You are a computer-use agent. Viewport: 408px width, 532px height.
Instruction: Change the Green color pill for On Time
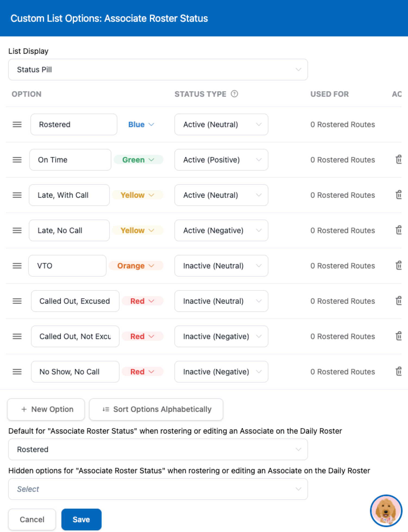pos(138,160)
